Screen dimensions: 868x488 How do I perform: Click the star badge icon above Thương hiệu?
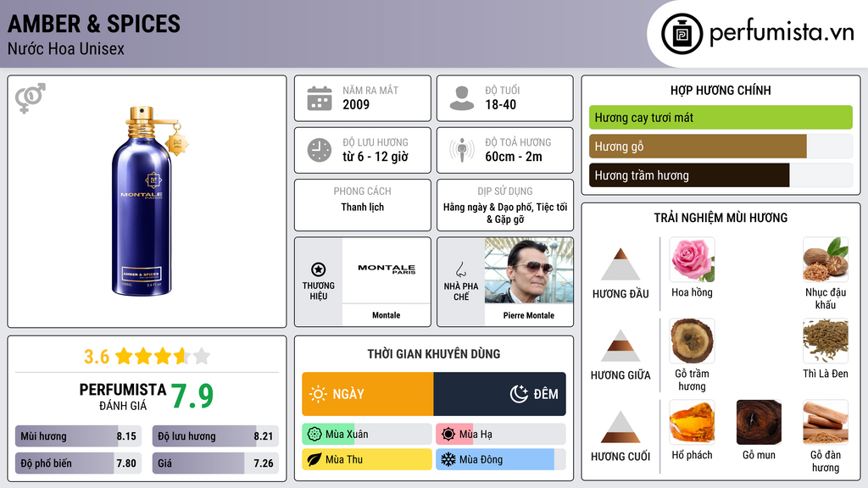pyautogui.click(x=318, y=269)
